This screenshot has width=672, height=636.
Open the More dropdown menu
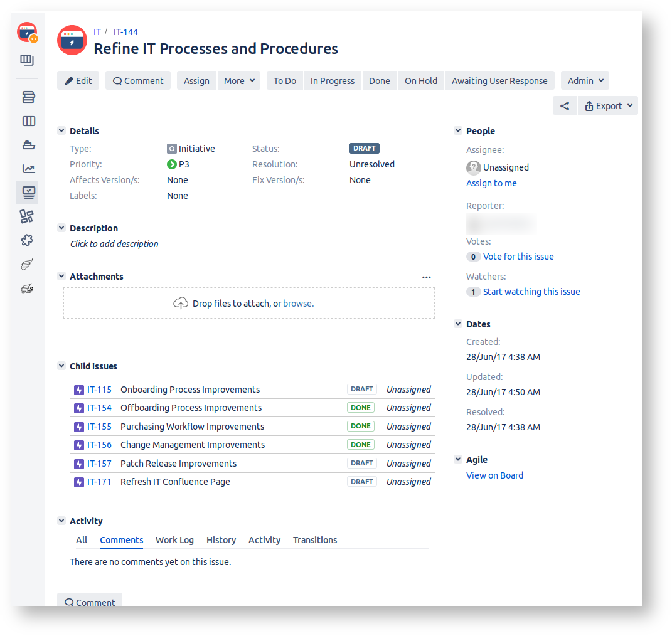pos(239,81)
